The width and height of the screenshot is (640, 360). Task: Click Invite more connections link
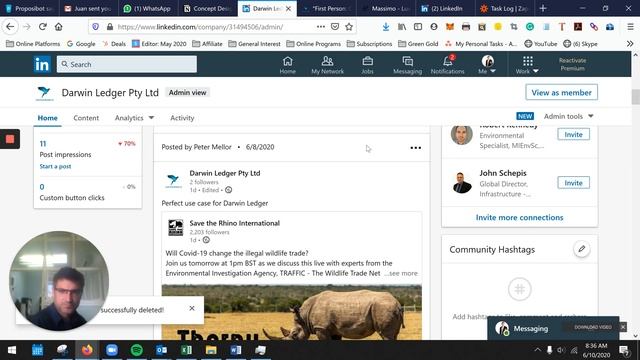pyautogui.click(x=519, y=218)
